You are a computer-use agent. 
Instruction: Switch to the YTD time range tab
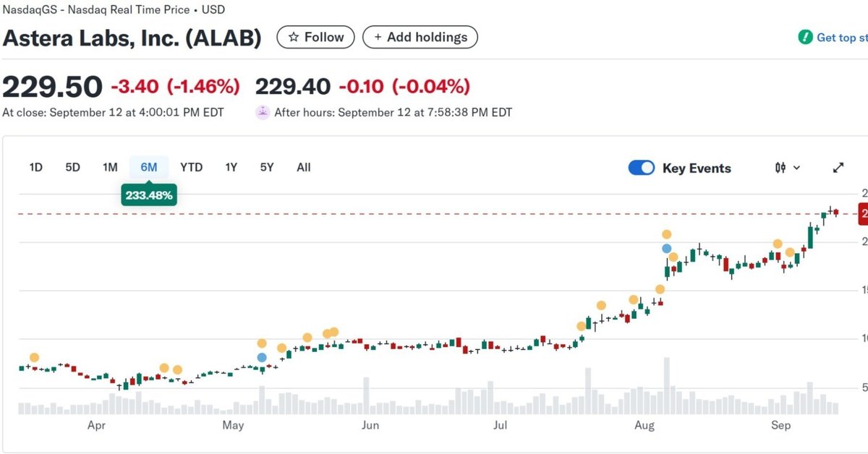pyautogui.click(x=191, y=167)
